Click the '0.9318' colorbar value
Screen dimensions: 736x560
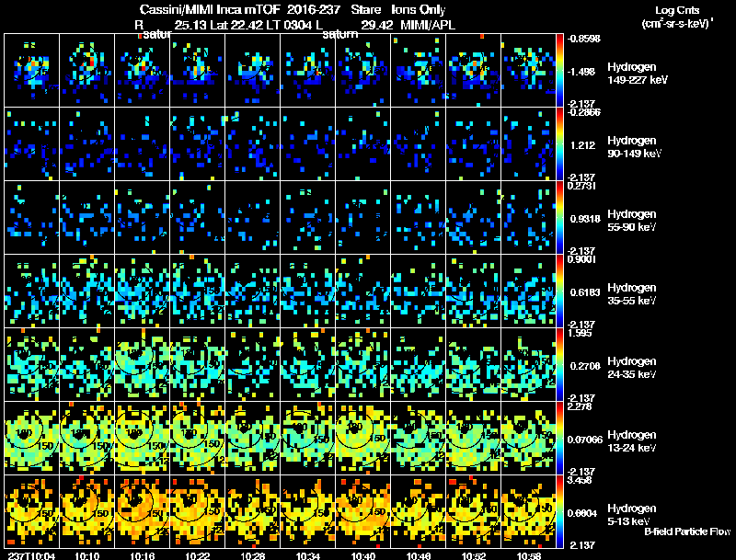pos(585,219)
